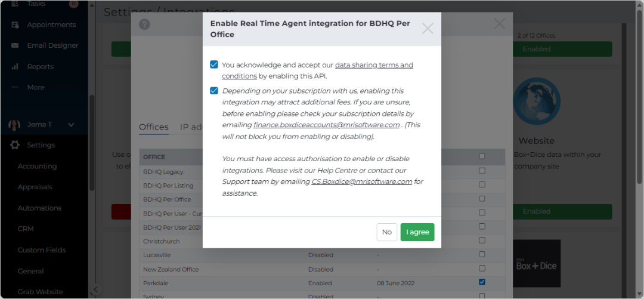
Task: Check the Lucasville office checkbox
Action: tap(482, 254)
